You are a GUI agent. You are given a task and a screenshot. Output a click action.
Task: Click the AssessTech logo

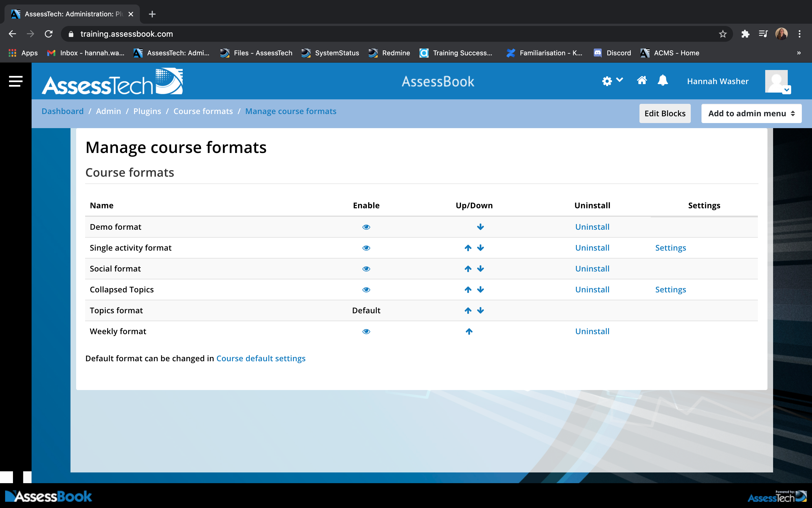pos(112,81)
